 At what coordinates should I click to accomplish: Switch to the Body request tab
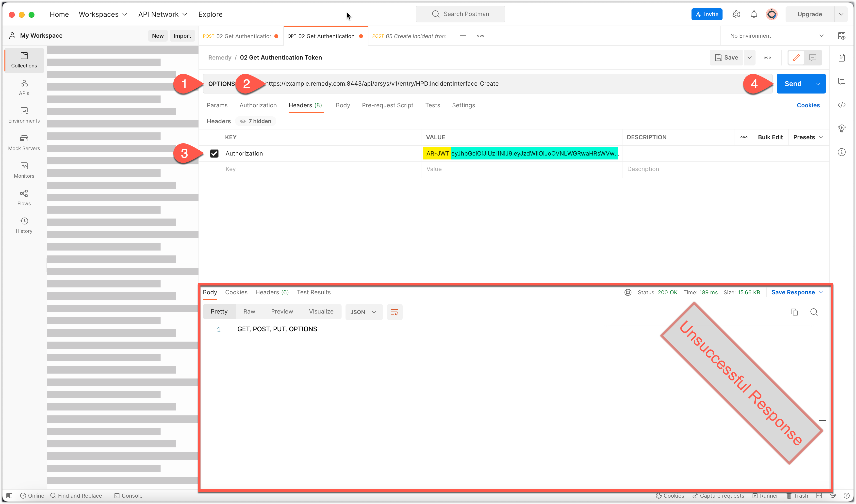point(343,105)
